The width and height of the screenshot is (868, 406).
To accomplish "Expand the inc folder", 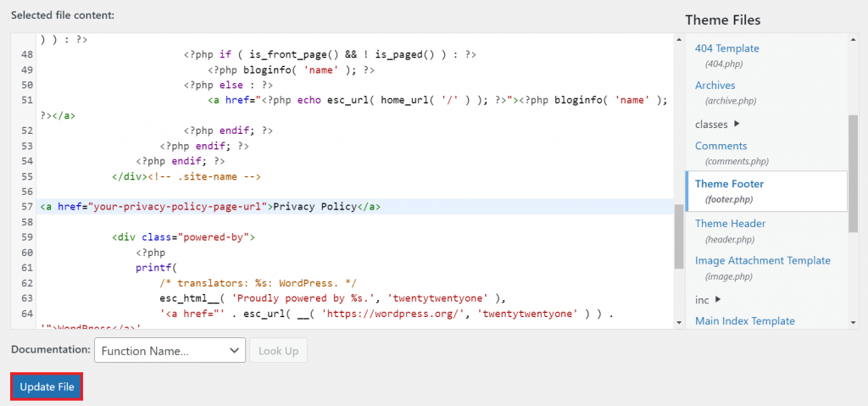I will click(x=708, y=300).
